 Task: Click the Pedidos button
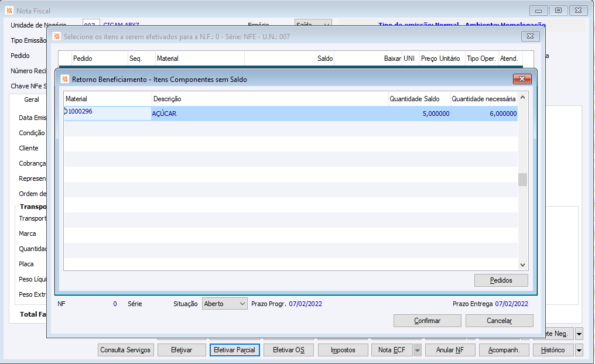(501, 280)
